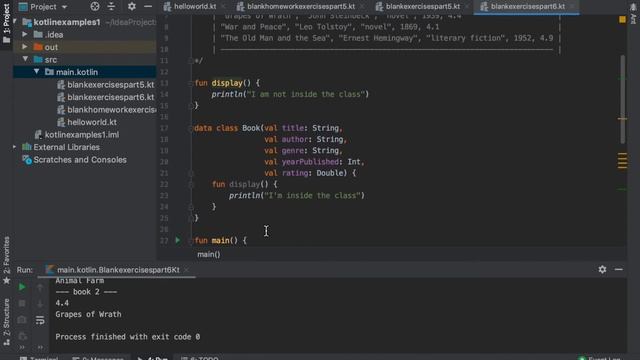Collapse the kotlinexamples1 project root

click(x=16, y=21)
